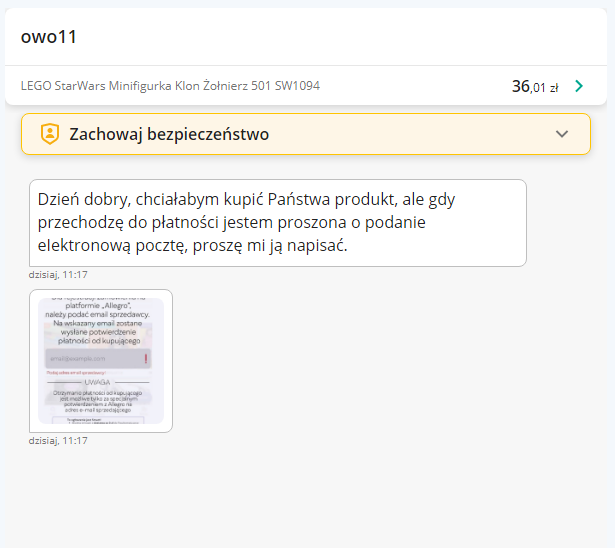Click the red error text under the email field
615x548 pixels.
coord(77,372)
